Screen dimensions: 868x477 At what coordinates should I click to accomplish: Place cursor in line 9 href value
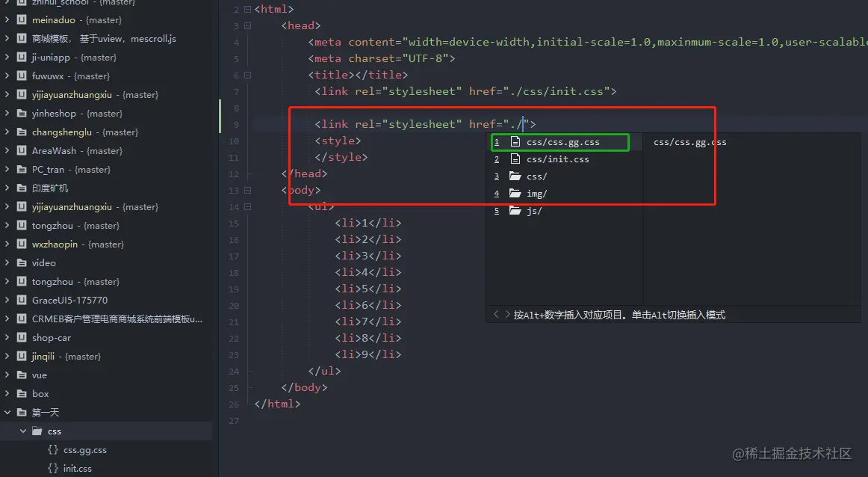pos(516,124)
